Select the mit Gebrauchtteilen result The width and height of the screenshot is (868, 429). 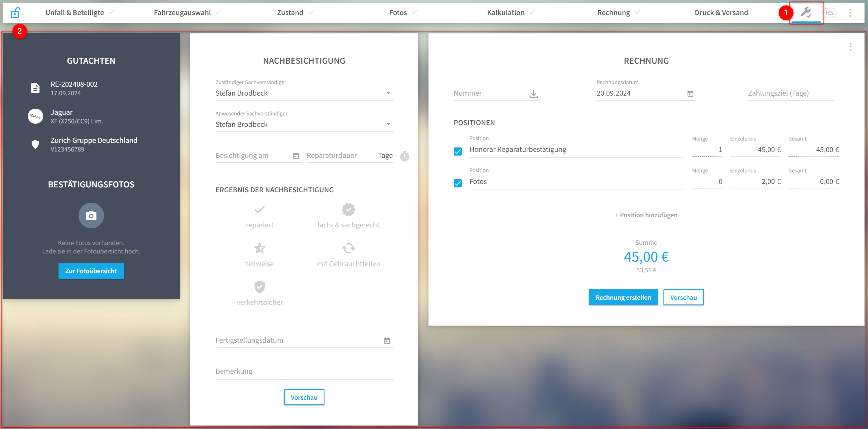click(x=349, y=255)
